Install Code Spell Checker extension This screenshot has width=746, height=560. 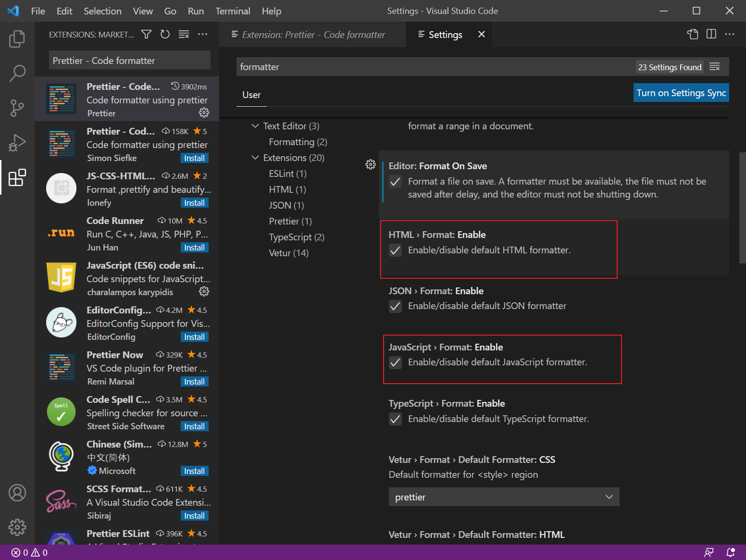tap(194, 426)
